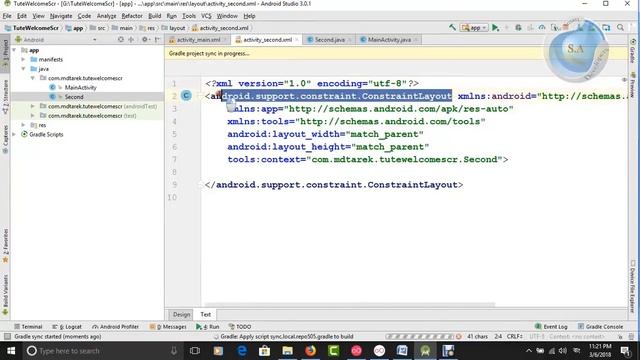This screenshot has width=640, height=360.
Task: Open the Android Profiler gauge toolbar icon
Action: [x=542, y=28]
